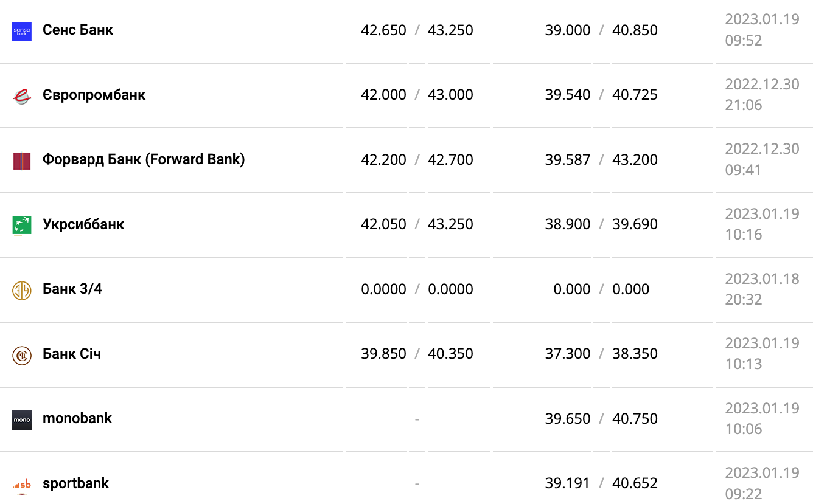Select the monobank name link
The width and height of the screenshot is (813, 504).
click(x=77, y=418)
